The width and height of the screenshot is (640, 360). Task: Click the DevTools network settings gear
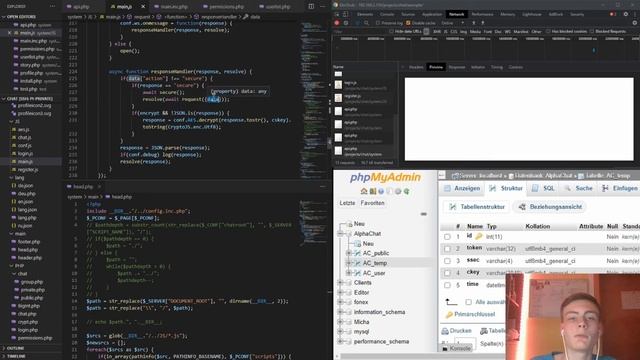635,23
